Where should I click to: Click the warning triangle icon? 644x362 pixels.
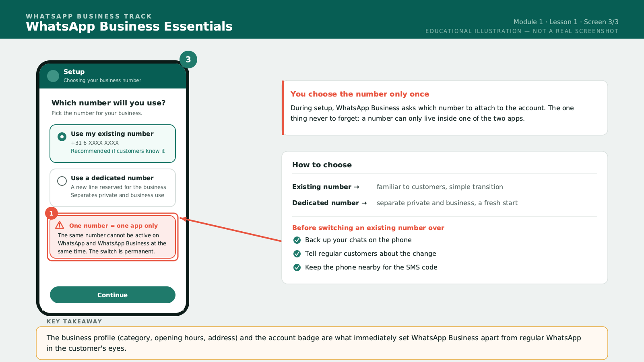(60, 225)
